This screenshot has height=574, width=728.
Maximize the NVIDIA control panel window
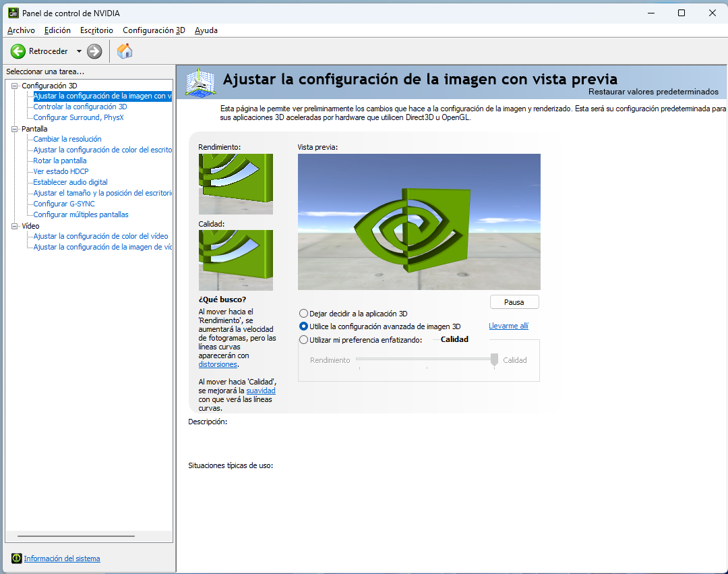[x=681, y=13]
